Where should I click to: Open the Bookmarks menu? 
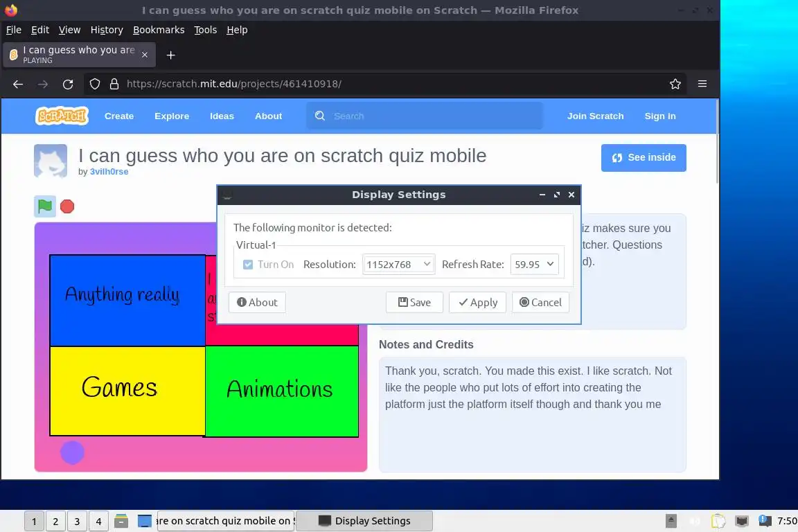pos(159,30)
